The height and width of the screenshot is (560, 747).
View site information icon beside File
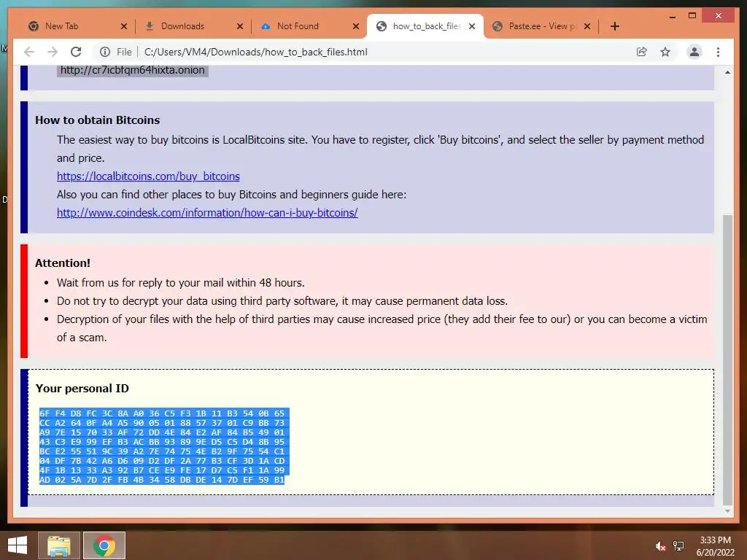(105, 52)
